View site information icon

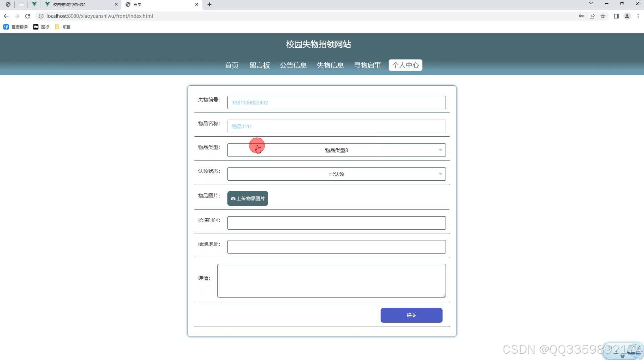pos(41,16)
